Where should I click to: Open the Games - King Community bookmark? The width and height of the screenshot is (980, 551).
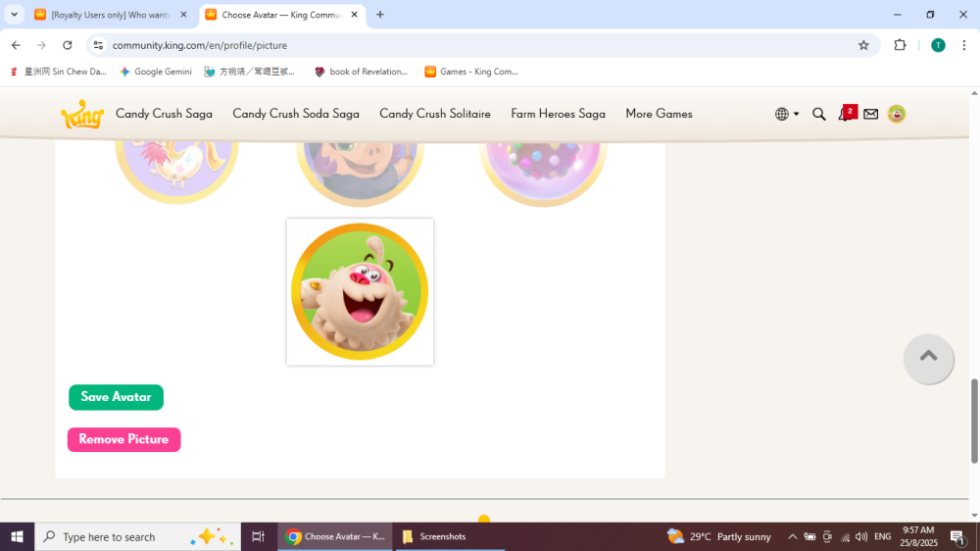point(471,72)
